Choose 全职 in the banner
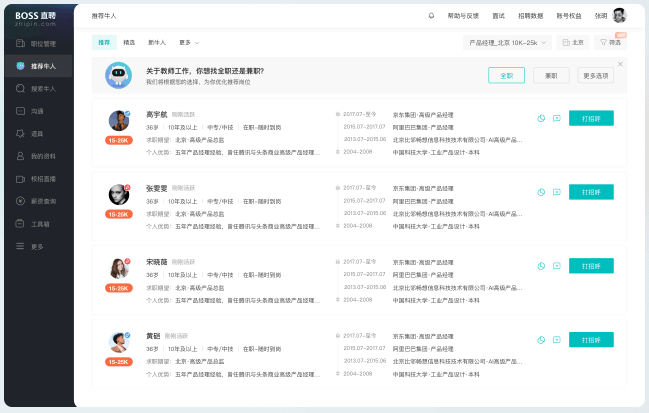The height and width of the screenshot is (413, 649). [507, 75]
